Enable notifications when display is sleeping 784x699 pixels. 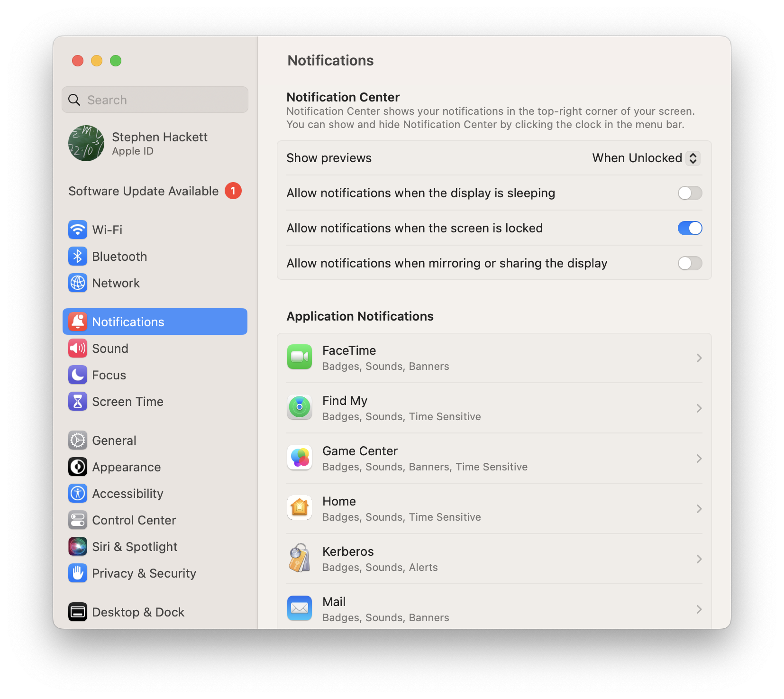(690, 193)
